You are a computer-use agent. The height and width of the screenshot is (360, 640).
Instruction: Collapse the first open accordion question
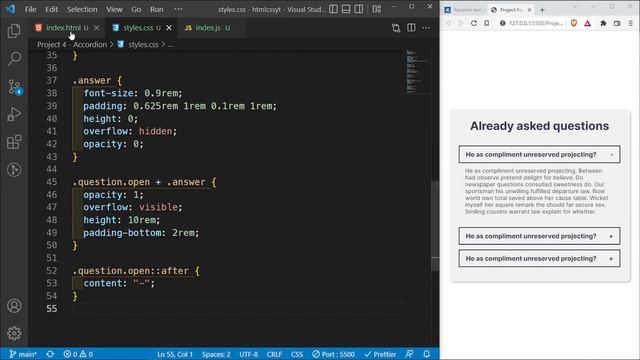[x=539, y=154]
